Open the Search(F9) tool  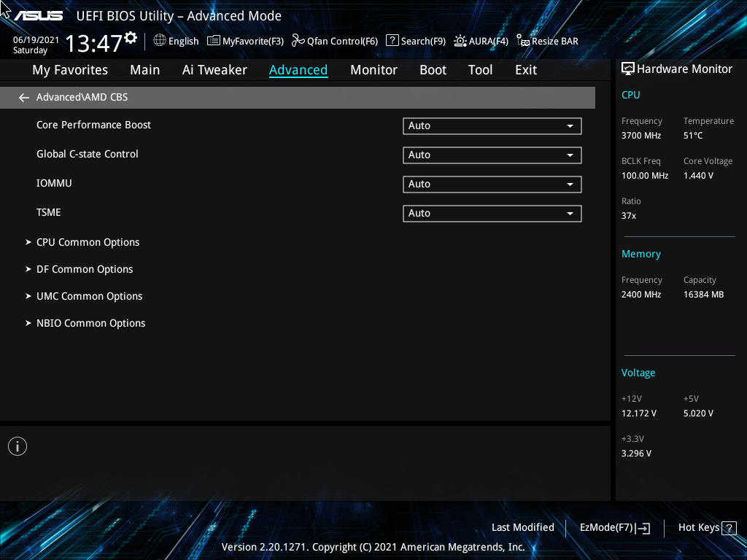click(x=415, y=41)
